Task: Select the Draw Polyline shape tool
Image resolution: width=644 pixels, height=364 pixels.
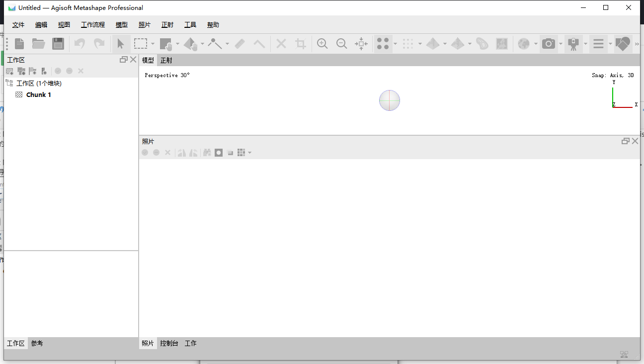Action: [x=215, y=44]
